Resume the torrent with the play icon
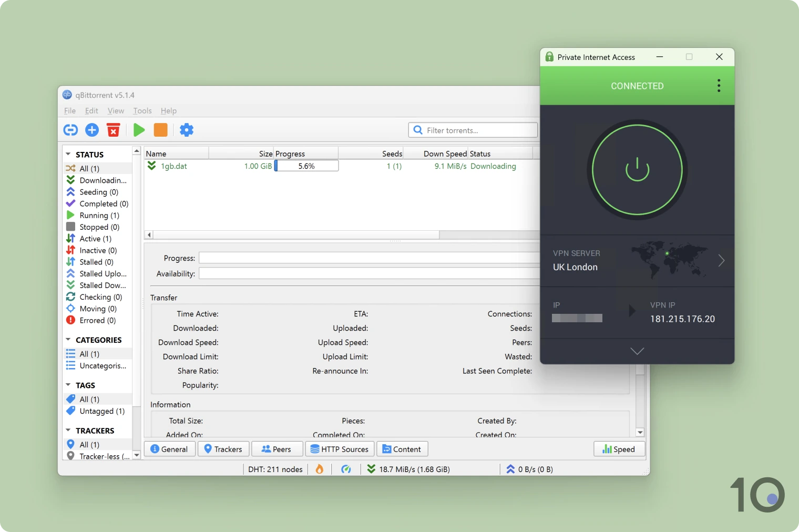 pos(139,130)
